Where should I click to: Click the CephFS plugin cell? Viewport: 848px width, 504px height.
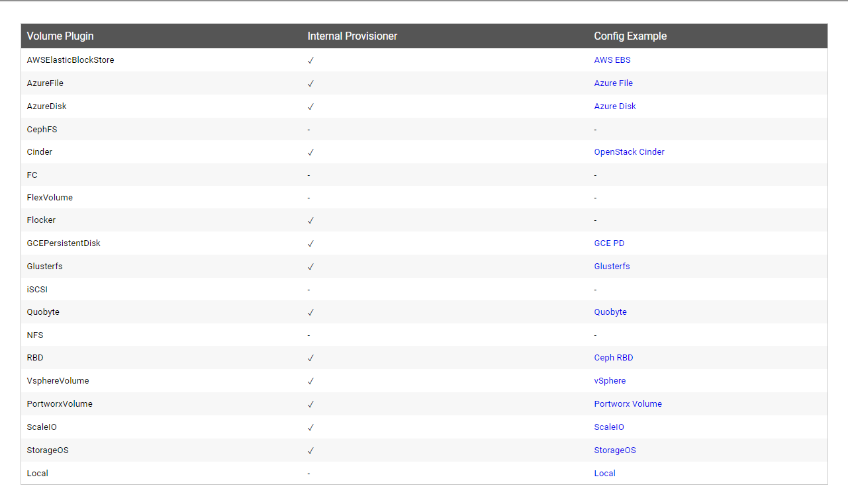[42, 130]
